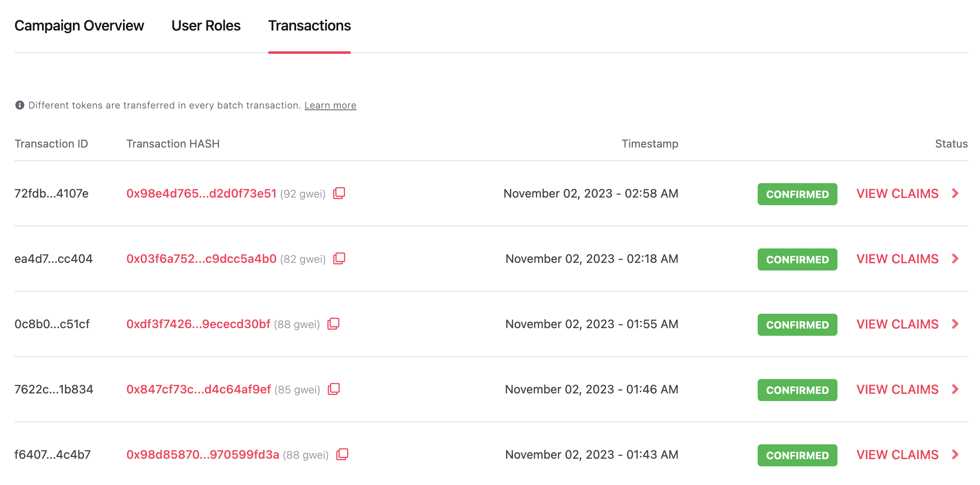Expand claims for transaction ea4d7...cc404
This screenshot has height=485, width=980.
(x=898, y=259)
